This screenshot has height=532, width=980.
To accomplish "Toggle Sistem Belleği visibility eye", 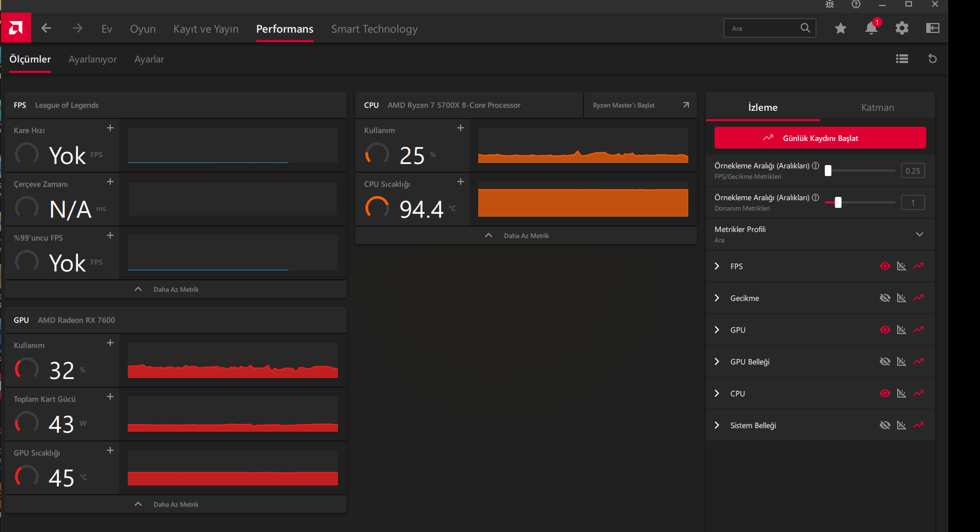I will [x=885, y=425].
